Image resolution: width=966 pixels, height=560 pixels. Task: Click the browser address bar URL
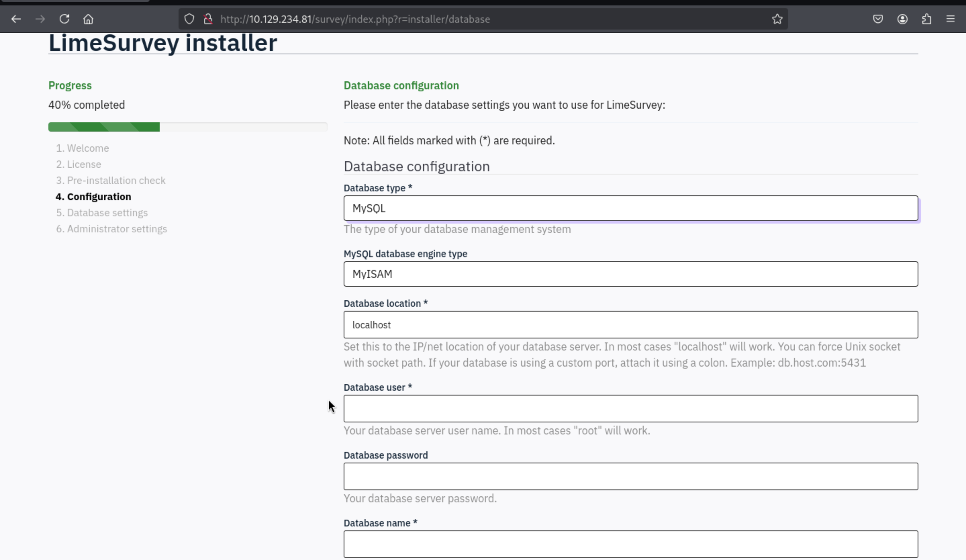point(355,19)
